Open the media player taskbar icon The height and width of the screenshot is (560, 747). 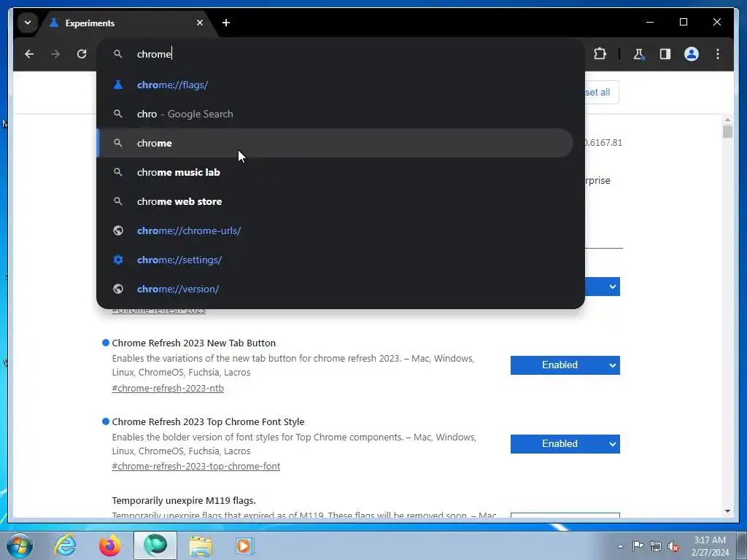pyautogui.click(x=245, y=545)
